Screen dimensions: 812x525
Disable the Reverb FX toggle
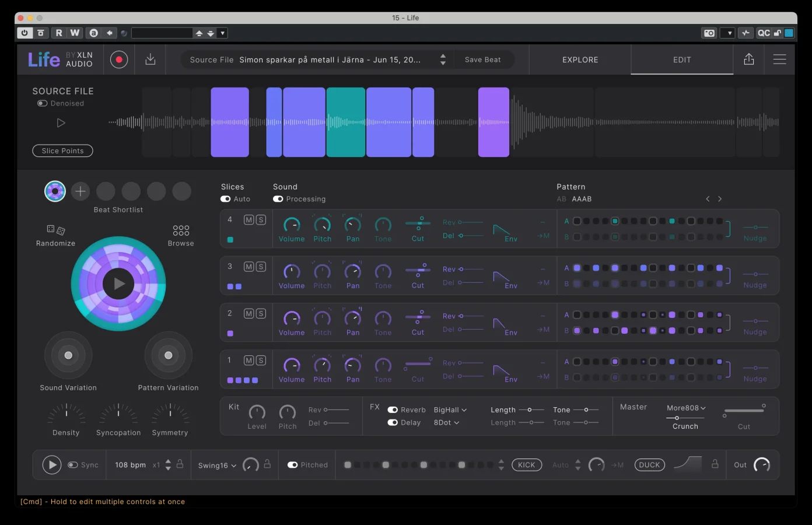tap(392, 409)
